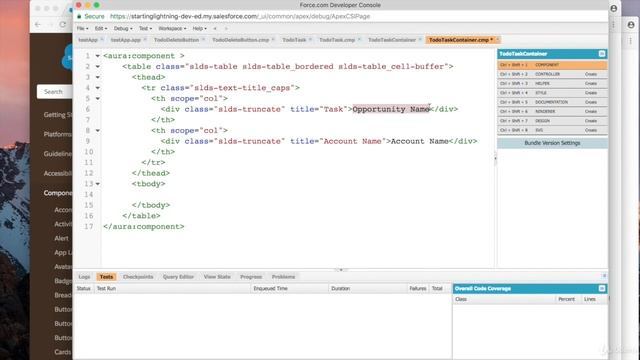Collapse the thead fold on line 3
The image size is (640, 360).
(98, 77)
